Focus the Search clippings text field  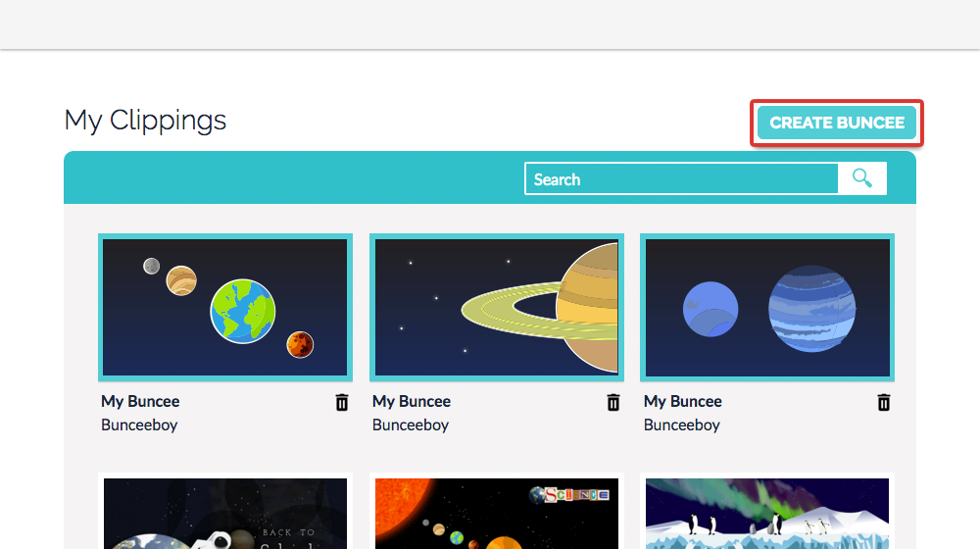[681, 179]
